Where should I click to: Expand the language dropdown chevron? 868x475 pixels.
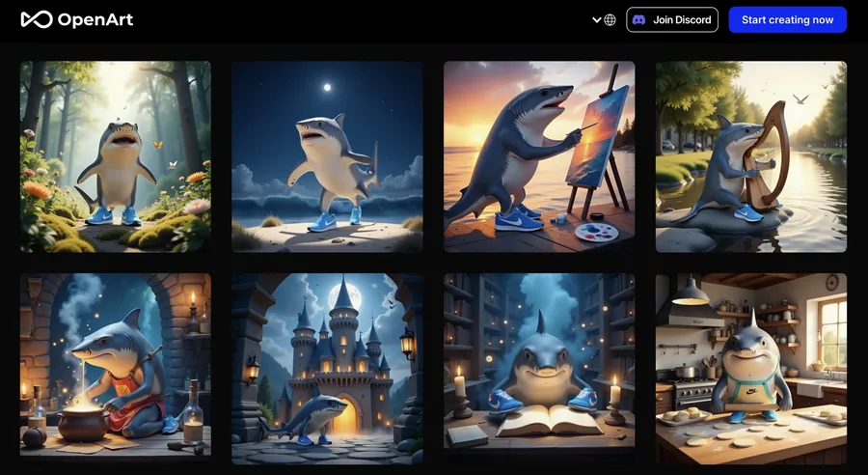point(597,20)
